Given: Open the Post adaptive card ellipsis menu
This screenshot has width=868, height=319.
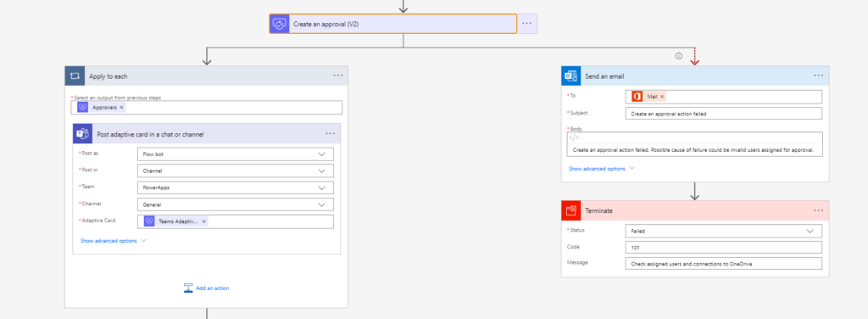Looking at the screenshot, I should pyautogui.click(x=331, y=133).
